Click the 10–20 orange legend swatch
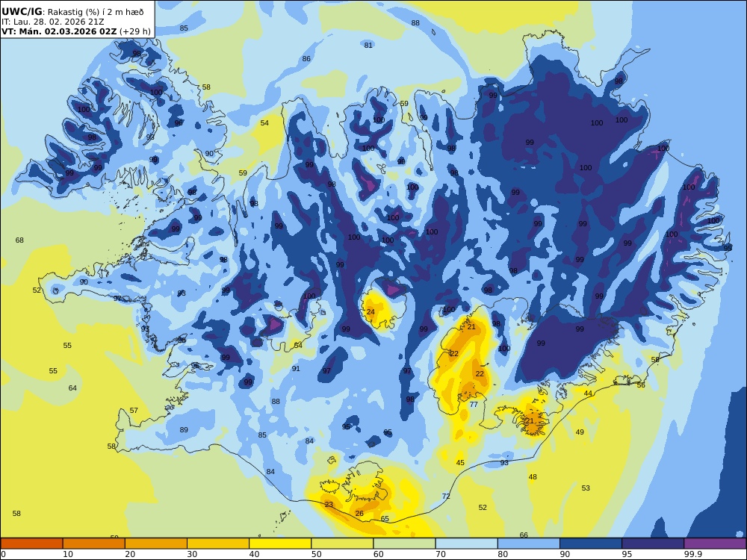This screenshot has height=560, width=747. pos(94,544)
